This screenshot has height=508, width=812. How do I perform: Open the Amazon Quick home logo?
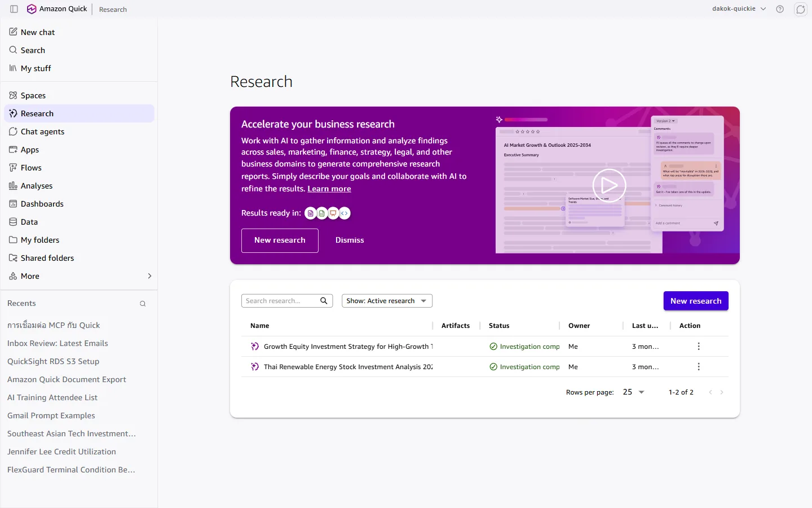click(57, 9)
